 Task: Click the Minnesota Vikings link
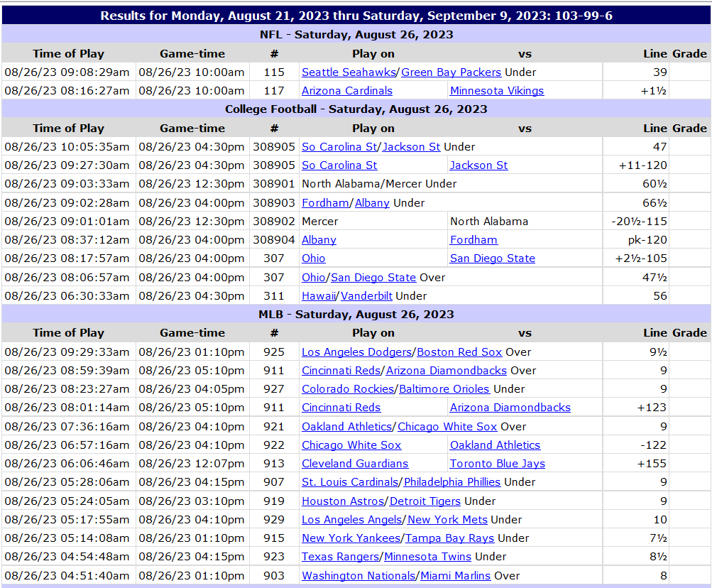[497, 91]
